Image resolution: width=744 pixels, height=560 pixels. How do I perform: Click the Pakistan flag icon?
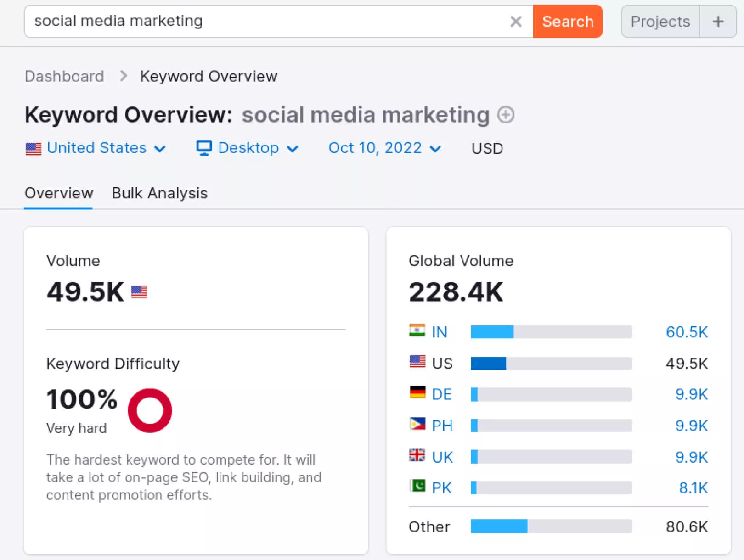pyautogui.click(x=417, y=486)
